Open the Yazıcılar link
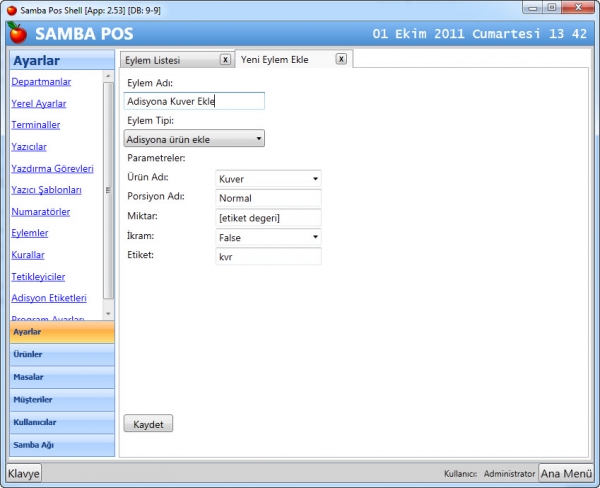600x488 pixels. (29, 147)
